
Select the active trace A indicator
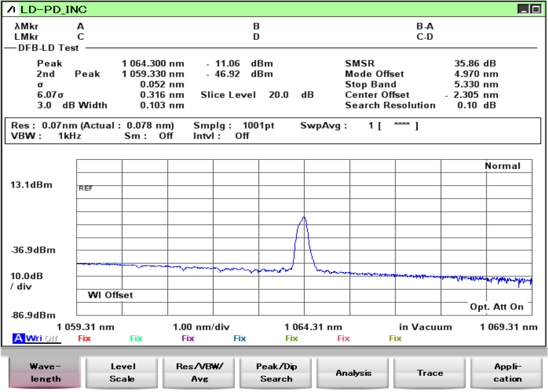coord(19,338)
